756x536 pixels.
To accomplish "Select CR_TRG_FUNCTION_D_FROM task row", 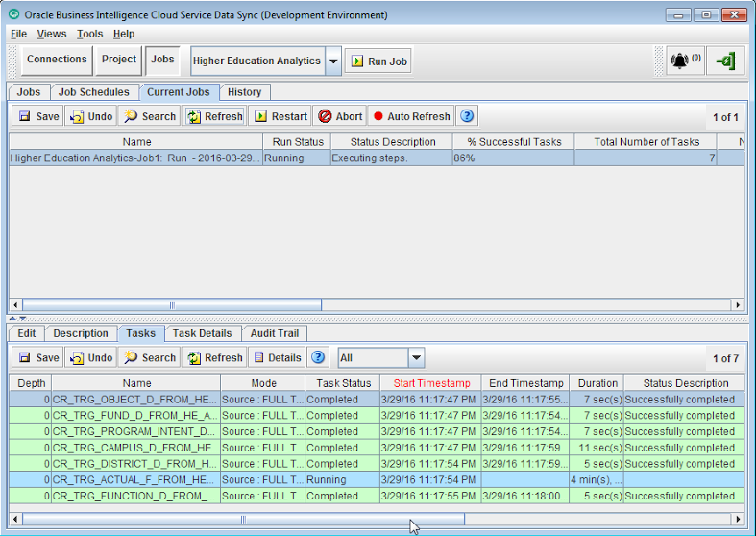I will click(x=376, y=496).
